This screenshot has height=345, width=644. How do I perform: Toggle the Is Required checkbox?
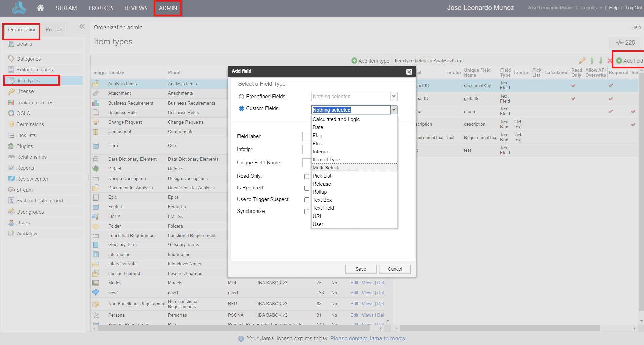(x=307, y=188)
